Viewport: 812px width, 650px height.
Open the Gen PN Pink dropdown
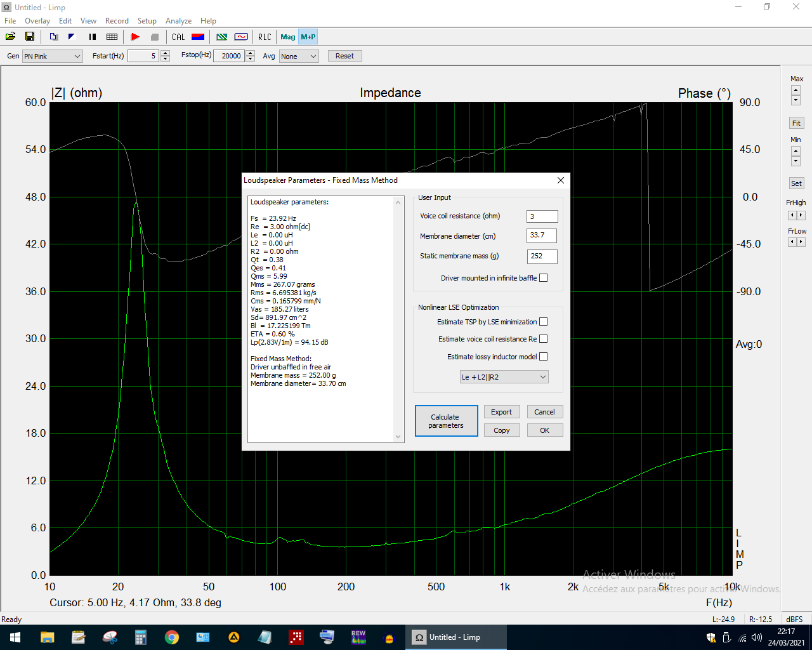[53, 56]
